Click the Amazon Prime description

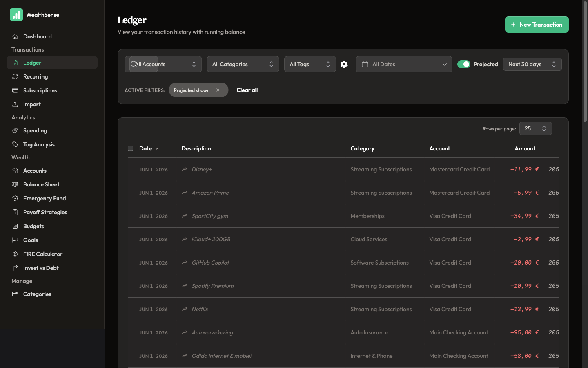point(210,193)
